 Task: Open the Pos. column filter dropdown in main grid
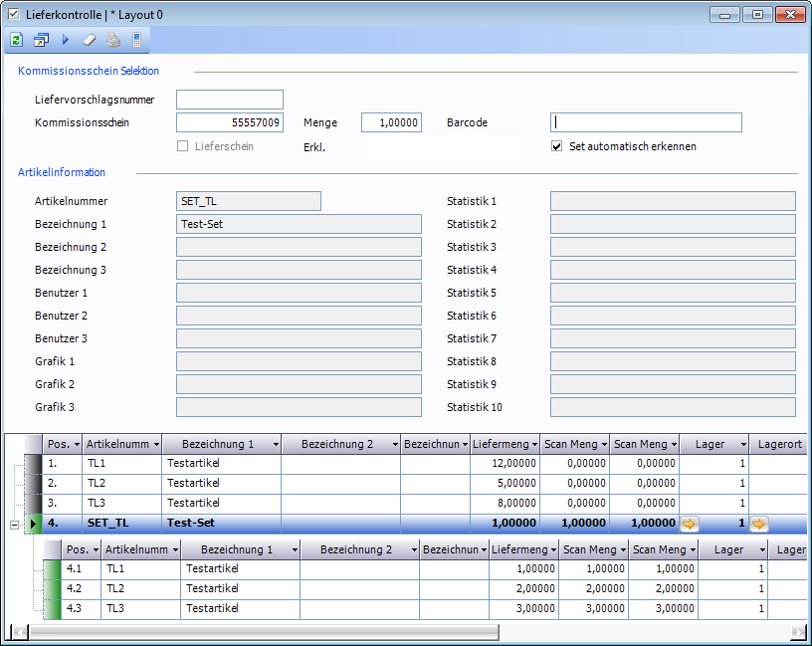pos(76,444)
